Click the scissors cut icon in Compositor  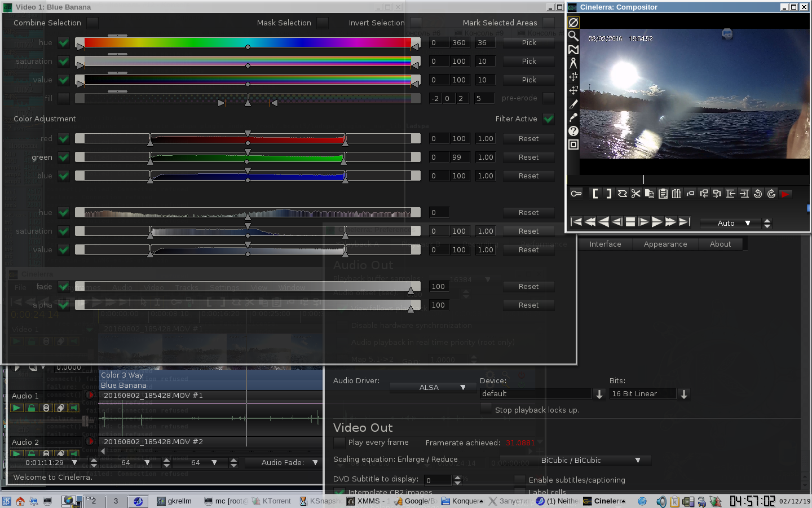tap(636, 194)
